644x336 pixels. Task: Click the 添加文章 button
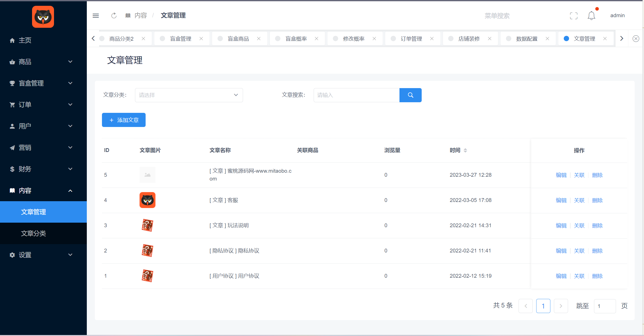124,120
